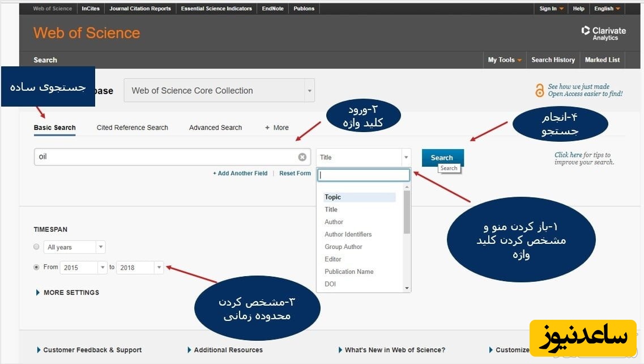Open the database selection dropdown
Image resolution: width=644 pixels, height=364 pixels.
tap(219, 91)
